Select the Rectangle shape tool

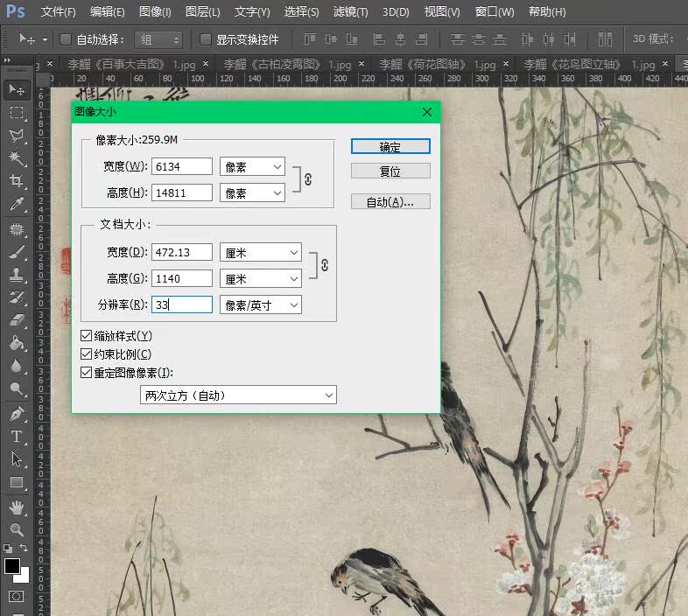(17, 482)
